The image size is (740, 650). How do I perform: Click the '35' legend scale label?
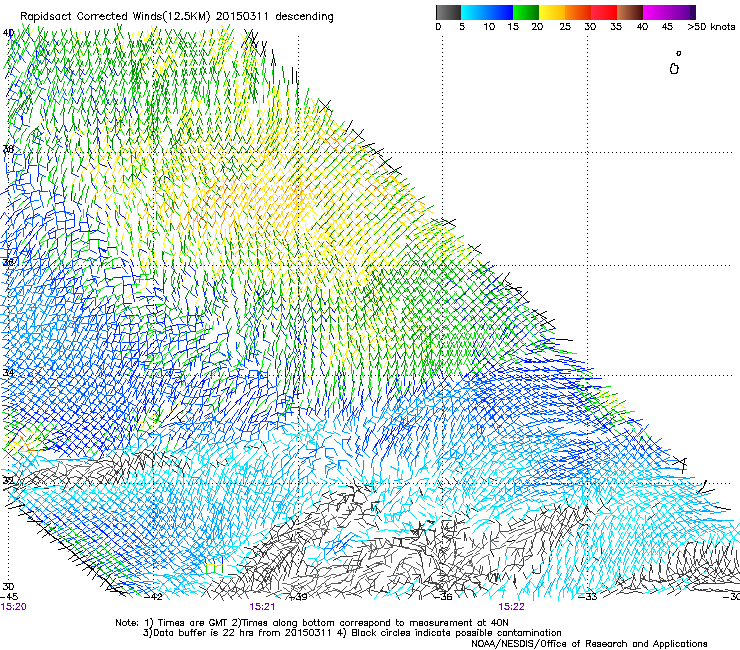coord(616,27)
